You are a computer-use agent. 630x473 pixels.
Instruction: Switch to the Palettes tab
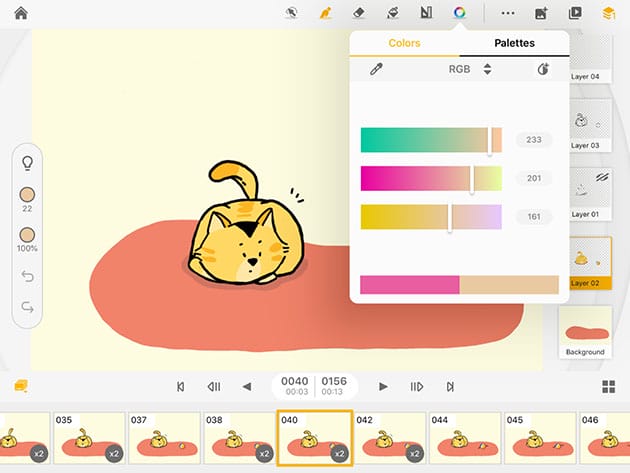click(514, 43)
